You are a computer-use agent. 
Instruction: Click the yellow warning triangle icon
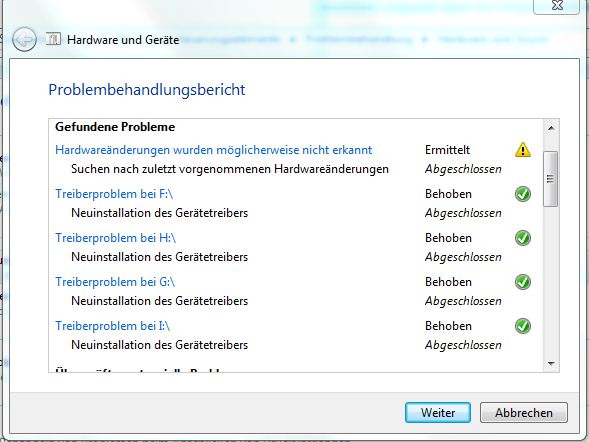[523, 150]
